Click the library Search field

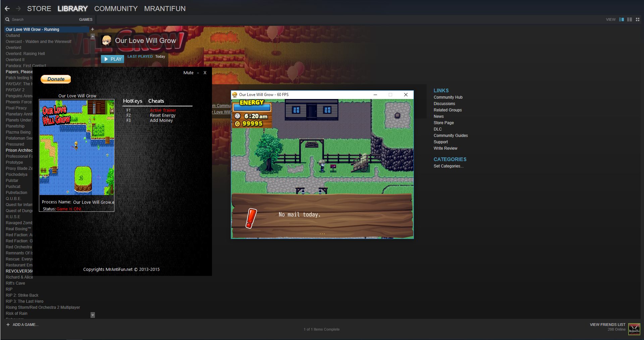(40, 19)
